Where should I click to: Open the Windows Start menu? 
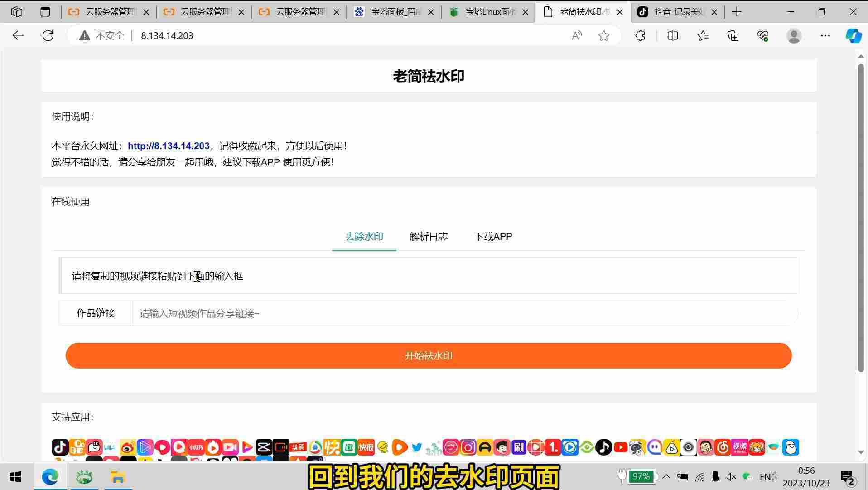pos(15,477)
